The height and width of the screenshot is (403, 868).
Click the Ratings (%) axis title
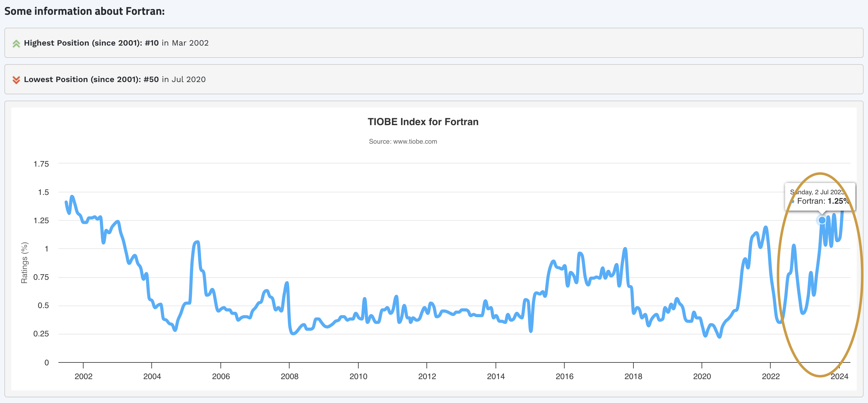coord(24,263)
